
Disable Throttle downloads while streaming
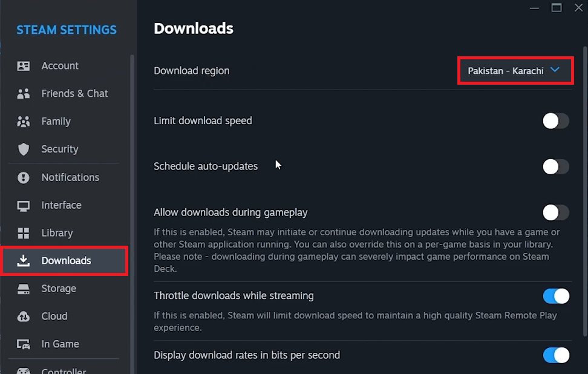(556, 296)
